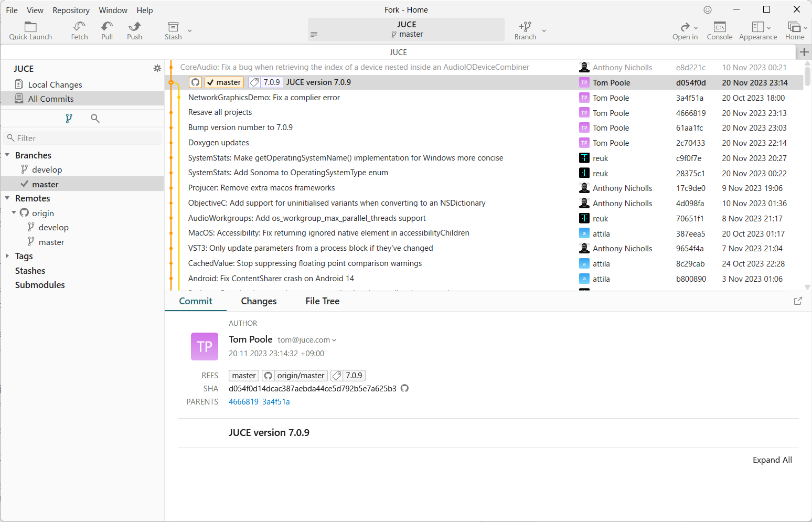Open the Branch dropdown arrow

pos(544,31)
